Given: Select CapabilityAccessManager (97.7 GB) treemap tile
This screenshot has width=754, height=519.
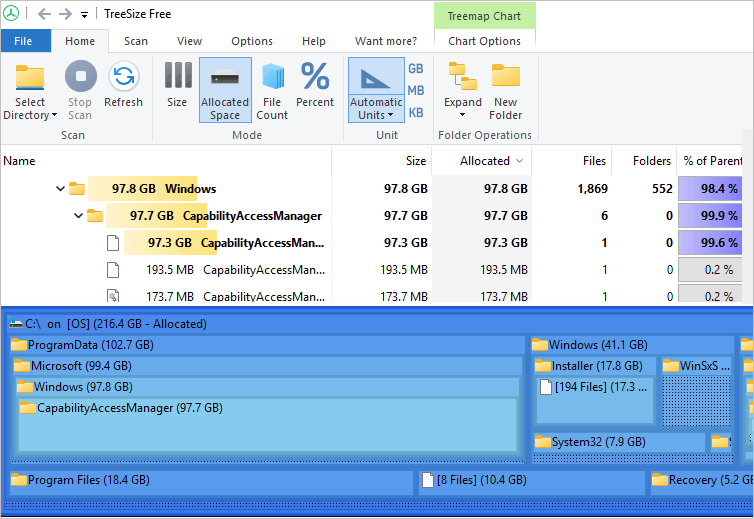Looking at the screenshot, I should point(267,424).
